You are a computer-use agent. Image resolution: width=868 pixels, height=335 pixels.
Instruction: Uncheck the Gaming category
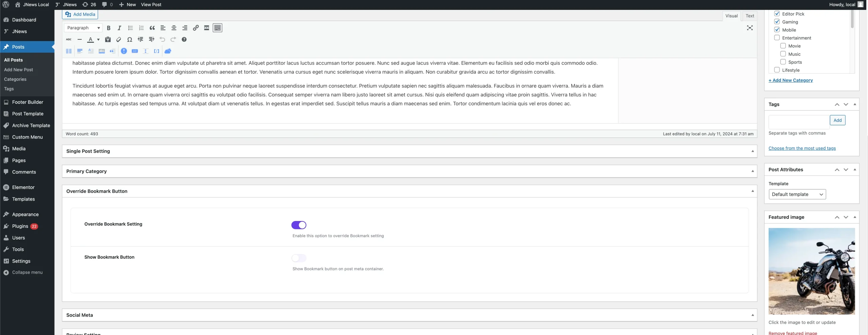tap(777, 22)
